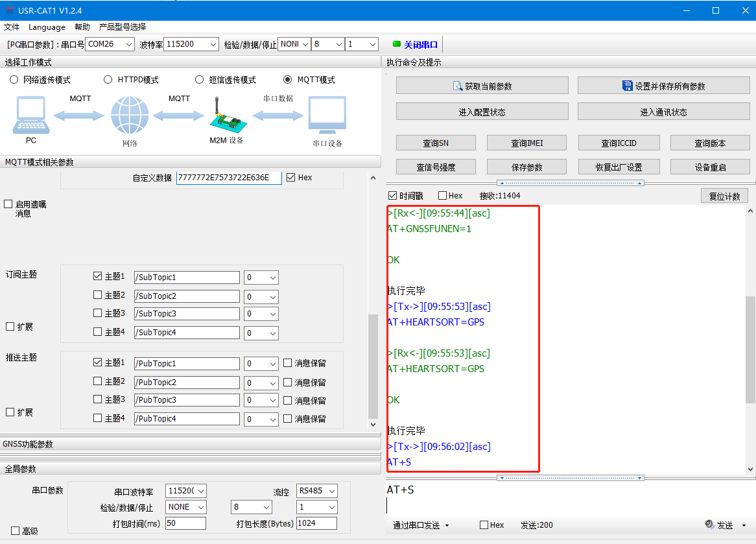
Task: Click the 设备重启 button
Action: 710,167
